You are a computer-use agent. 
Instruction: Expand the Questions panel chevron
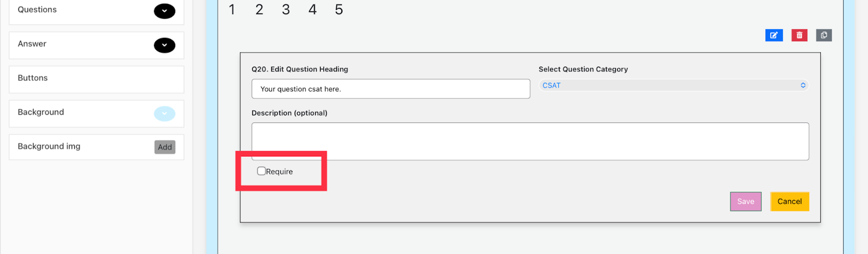point(164,11)
